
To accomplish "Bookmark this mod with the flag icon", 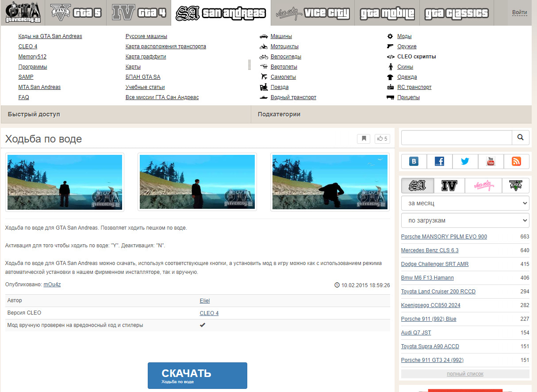I will [x=364, y=139].
